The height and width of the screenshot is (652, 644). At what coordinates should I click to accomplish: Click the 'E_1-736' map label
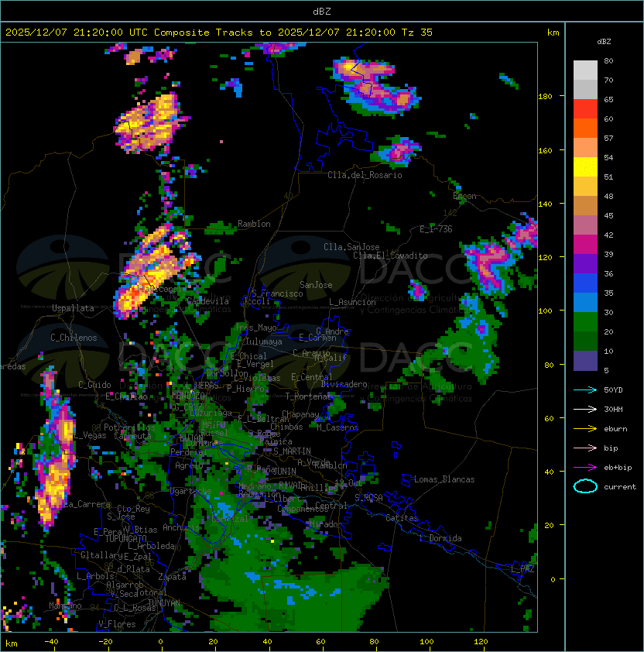(436, 229)
